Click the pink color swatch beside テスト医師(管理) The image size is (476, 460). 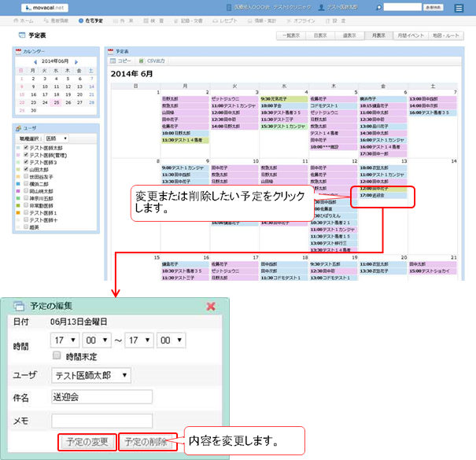click(19, 155)
